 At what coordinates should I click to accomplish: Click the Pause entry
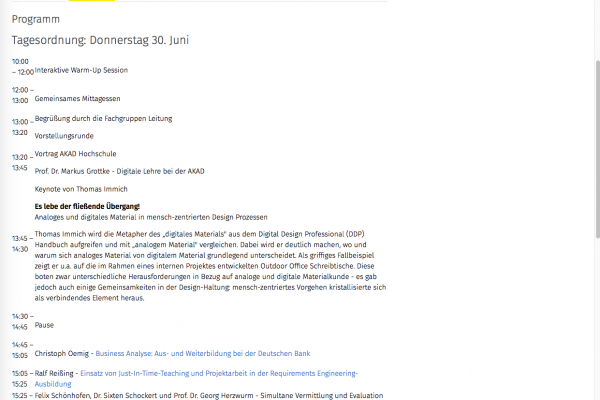pyautogui.click(x=44, y=325)
